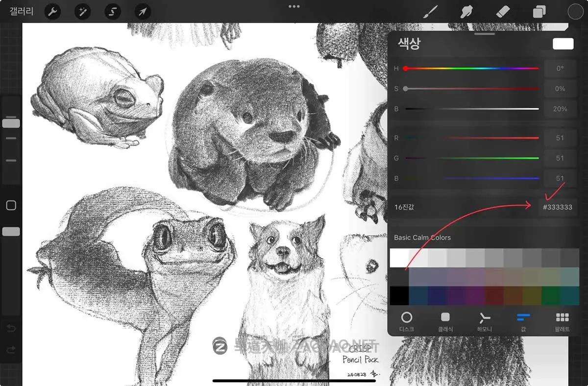Screen dimensions: 588x386
Task: Open the Adjustments magic wand menu
Action: pos(82,12)
